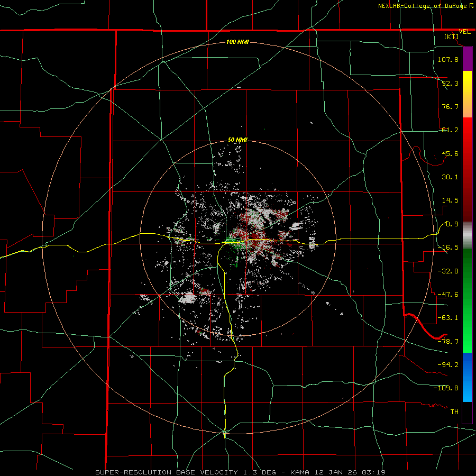Select the bright green segment of color bar
476x476 pixels.
(x=467, y=337)
